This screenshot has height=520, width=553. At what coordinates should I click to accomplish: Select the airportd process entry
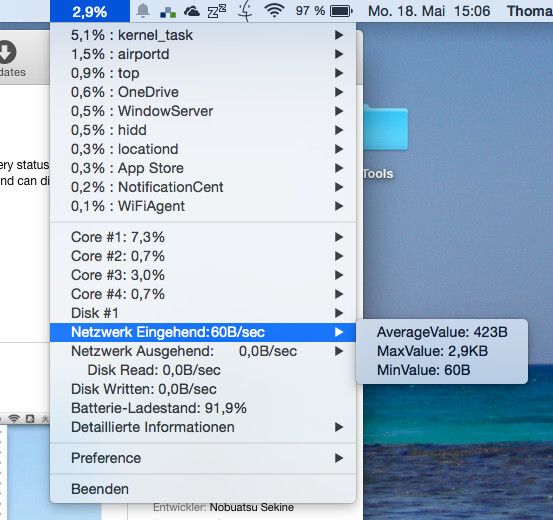[x=203, y=54]
